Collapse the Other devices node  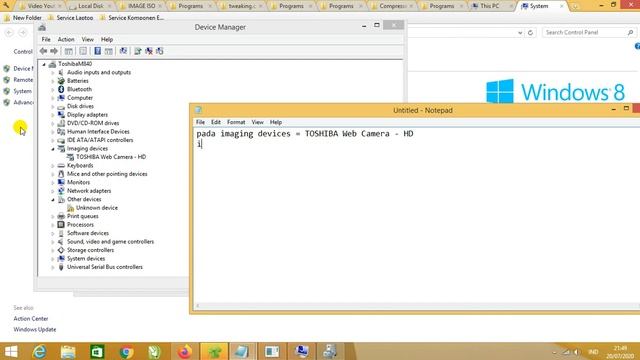click(x=53, y=200)
